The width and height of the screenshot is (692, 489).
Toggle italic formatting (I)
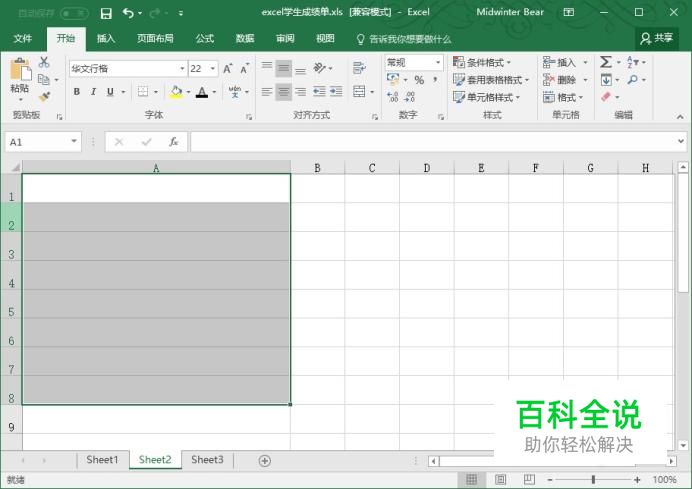coord(94,92)
